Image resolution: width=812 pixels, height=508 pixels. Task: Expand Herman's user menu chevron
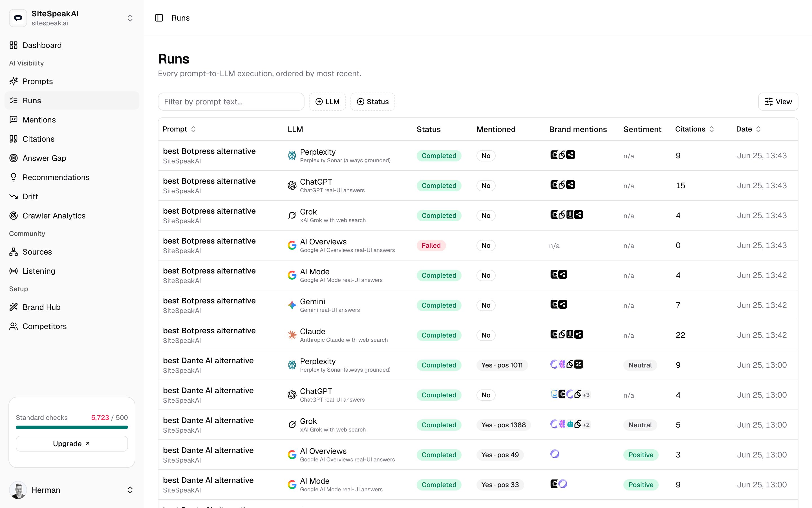[x=130, y=490]
